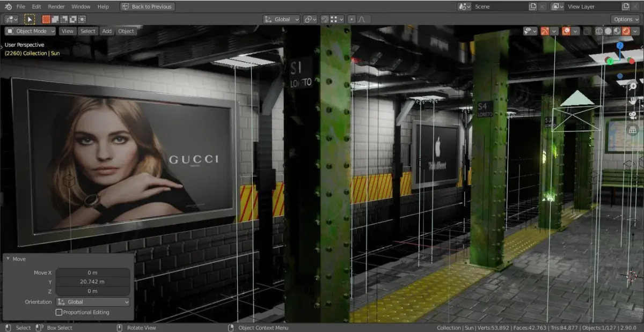The width and height of the screenshot is (644, 332).
Task: Open the viewport Add menu
Action: click(x=107, y=31)
